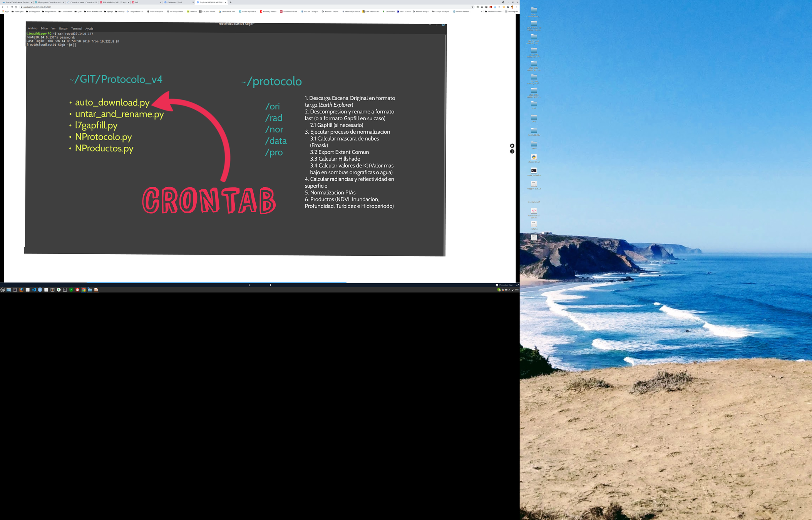Open Chrome from taskbar
Viewport: 812px width, 520px height.
coord(84,290)
